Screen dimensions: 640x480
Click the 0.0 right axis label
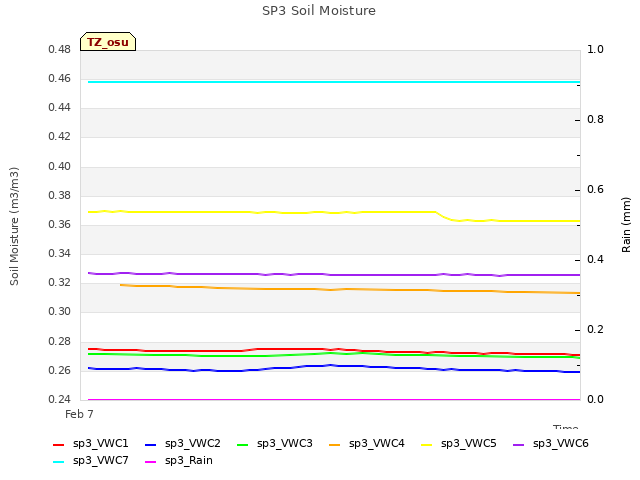coord(596,399)
